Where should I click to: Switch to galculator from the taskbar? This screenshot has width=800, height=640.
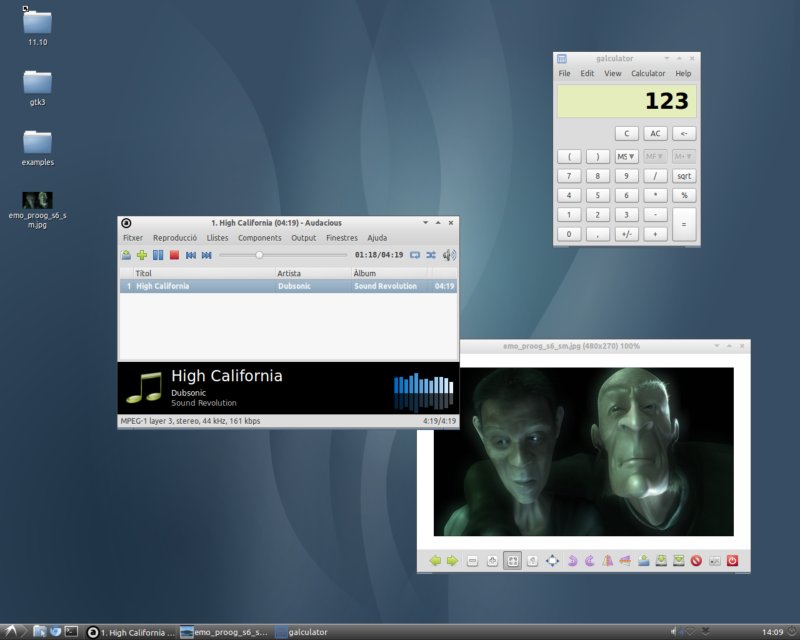(x=302, y=632)
